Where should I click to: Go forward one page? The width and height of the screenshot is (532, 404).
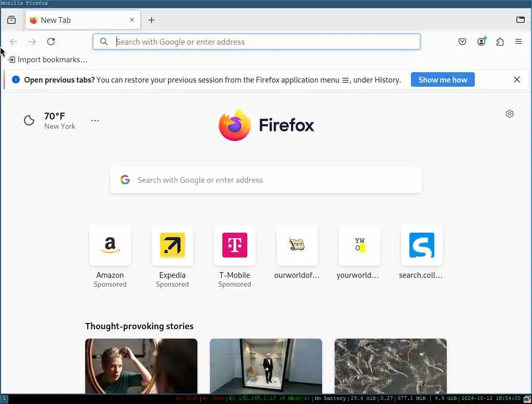pyautogui.click(x=32, y=42)
